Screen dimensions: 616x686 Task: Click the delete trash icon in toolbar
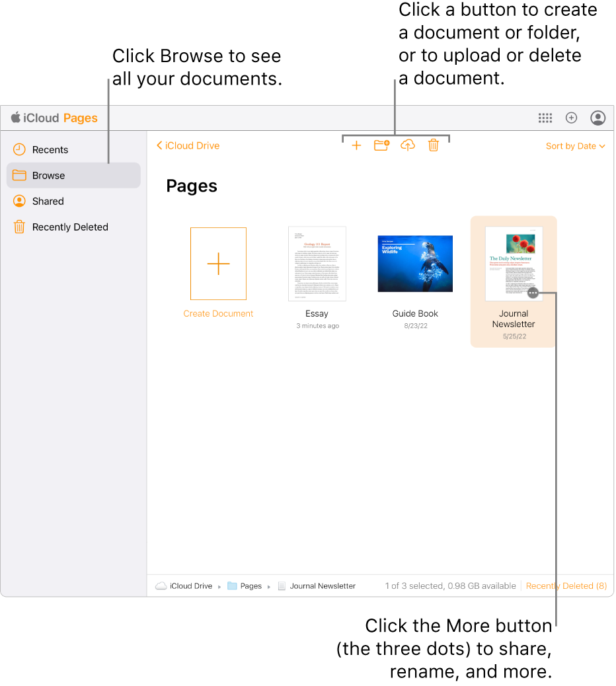(x=433, y=145)
